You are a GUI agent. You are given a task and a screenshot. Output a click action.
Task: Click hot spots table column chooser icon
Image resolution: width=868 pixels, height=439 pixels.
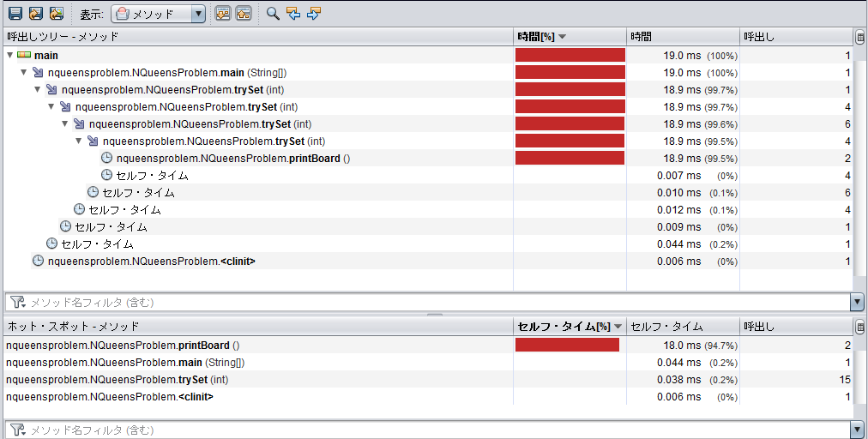[x=860, y=327]
